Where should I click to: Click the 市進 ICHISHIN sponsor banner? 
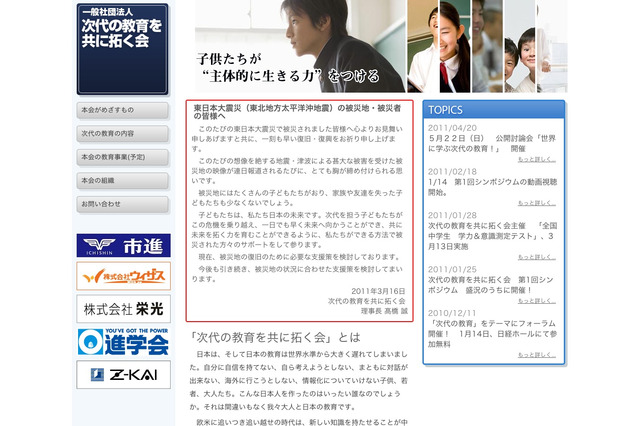point(123,245)
